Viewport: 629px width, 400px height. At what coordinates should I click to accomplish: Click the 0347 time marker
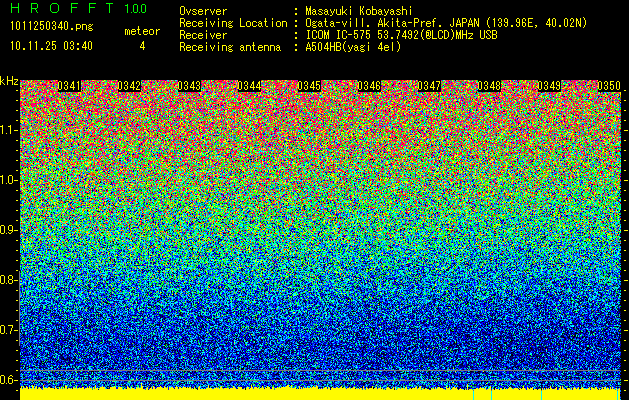(429, 86)
